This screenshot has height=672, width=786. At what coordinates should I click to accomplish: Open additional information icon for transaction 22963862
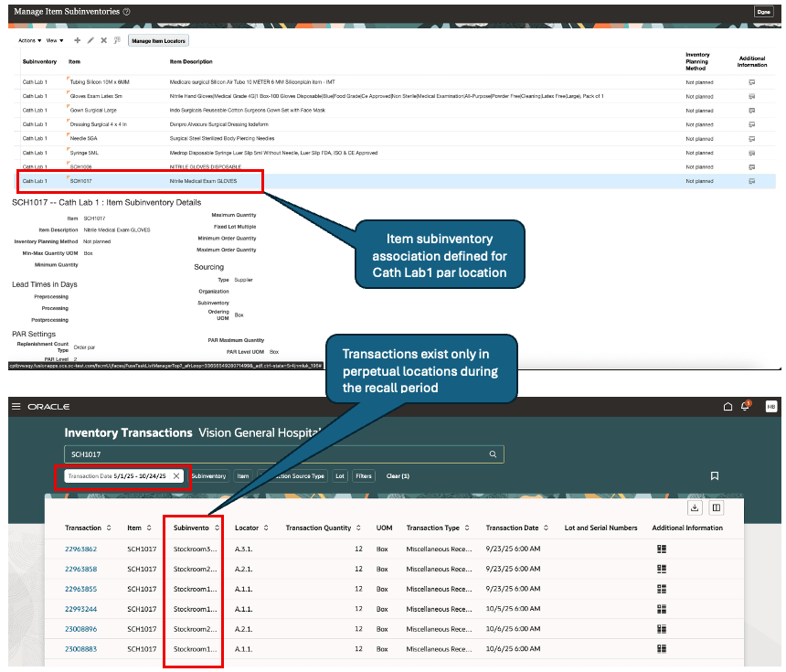click(662, 549)
